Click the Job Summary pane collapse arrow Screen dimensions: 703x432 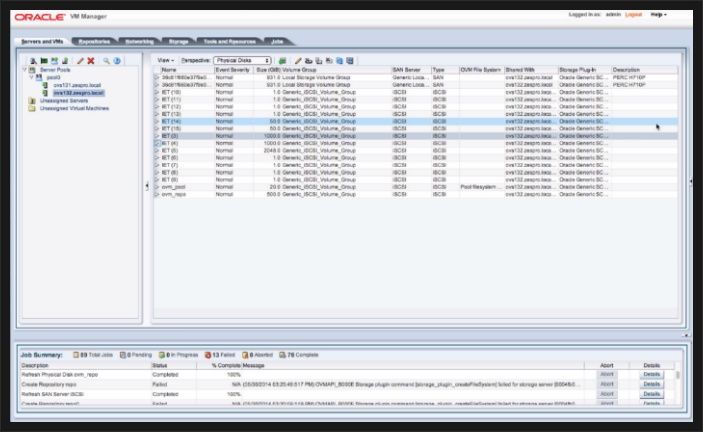coord(686,335)
